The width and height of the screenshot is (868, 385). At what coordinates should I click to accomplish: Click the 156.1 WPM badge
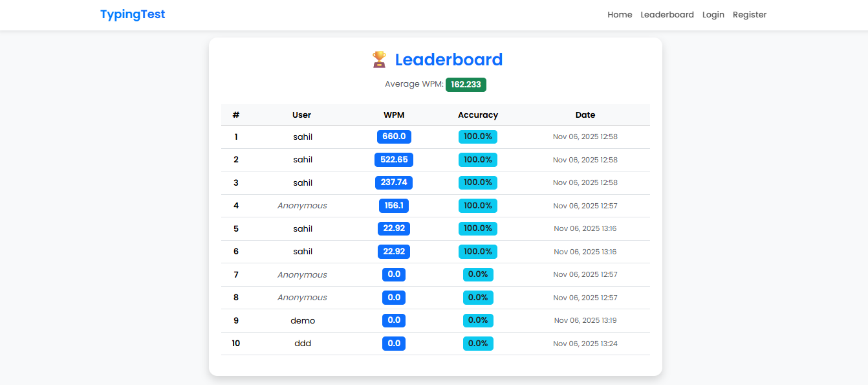click(394, 206)
